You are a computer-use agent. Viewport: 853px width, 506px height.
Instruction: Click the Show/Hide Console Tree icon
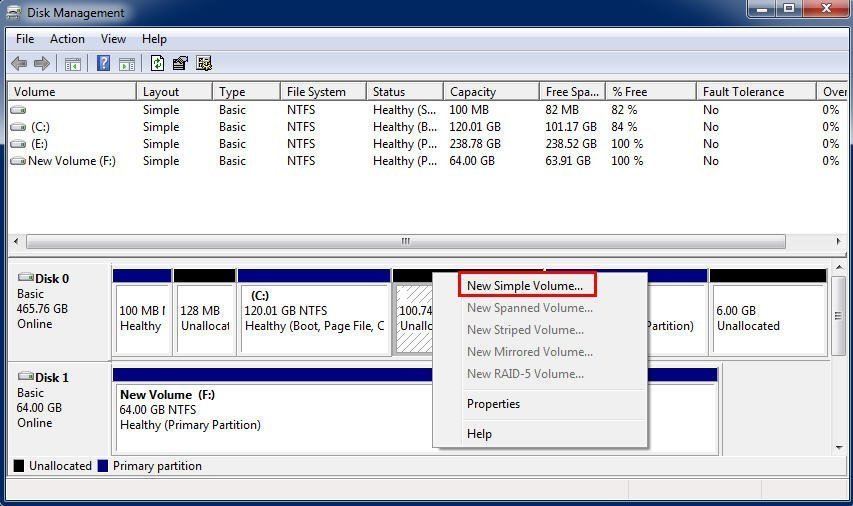(72, 64)
